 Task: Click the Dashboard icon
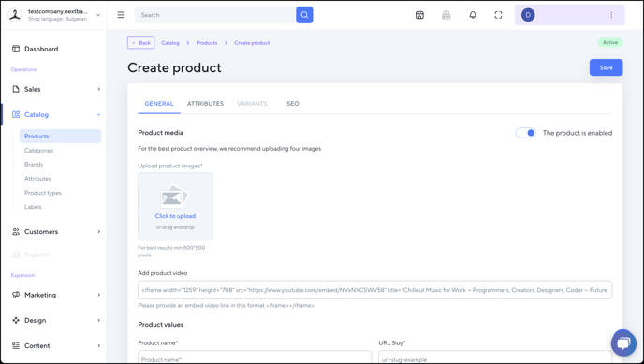pos(16,49)
